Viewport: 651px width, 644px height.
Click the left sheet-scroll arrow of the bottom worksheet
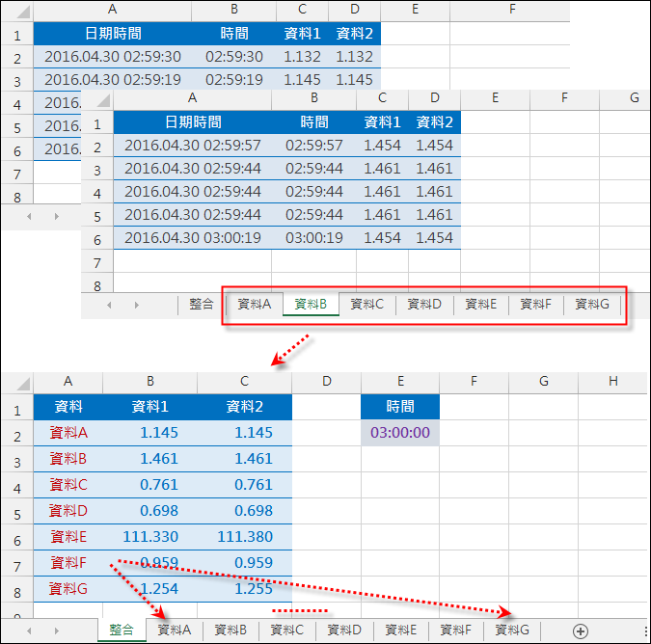pos(29,631)
